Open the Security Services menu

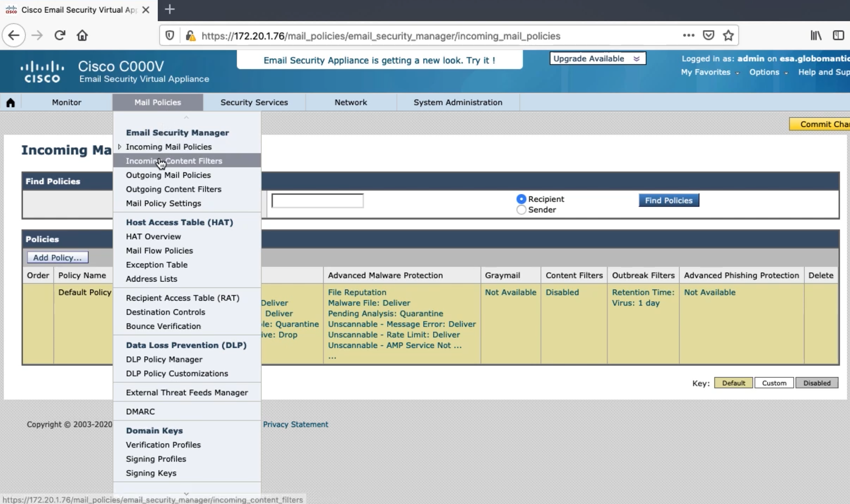254,102
